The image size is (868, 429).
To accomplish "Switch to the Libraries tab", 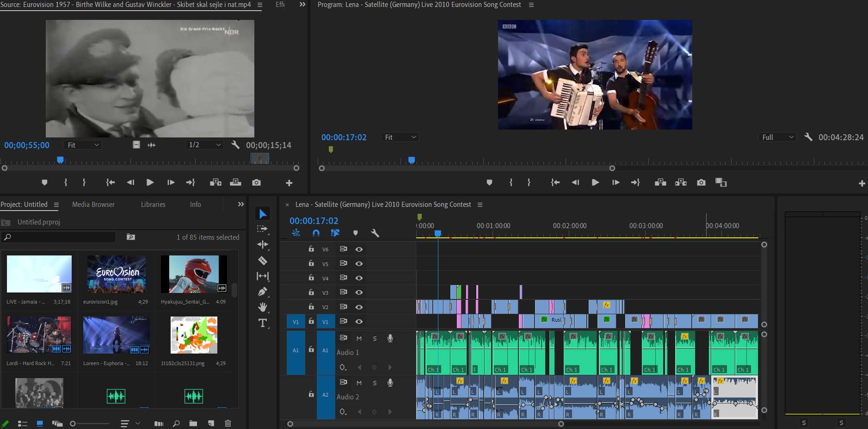I will click(x=153, y=205).
